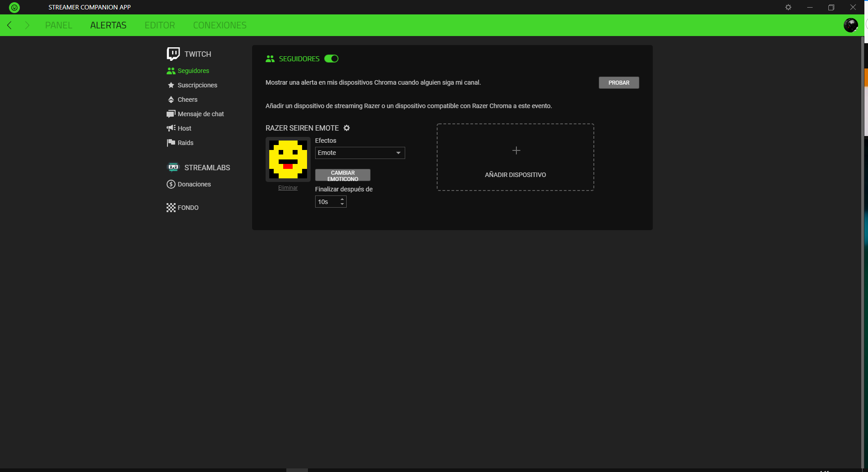
Task: Switch to the PANEL tab
Action: (59, 25)
